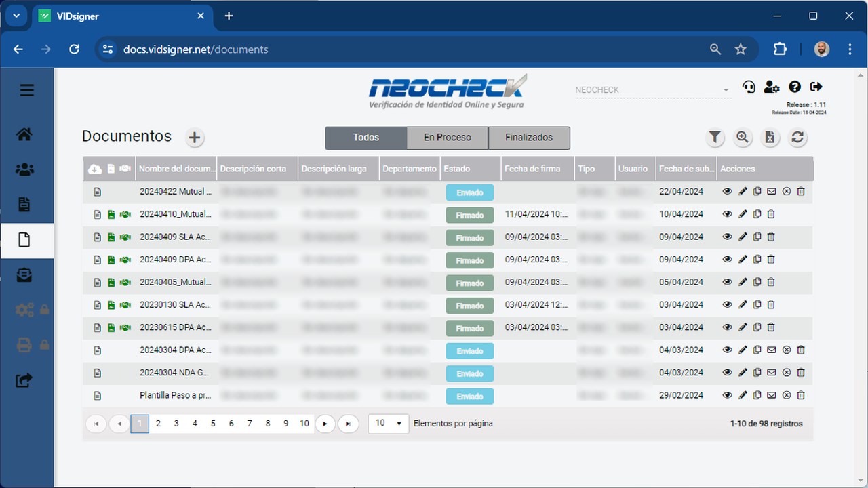868x488 pixels.
Task: Edit the 20240422 Mutual document
Action: (743, 192)
